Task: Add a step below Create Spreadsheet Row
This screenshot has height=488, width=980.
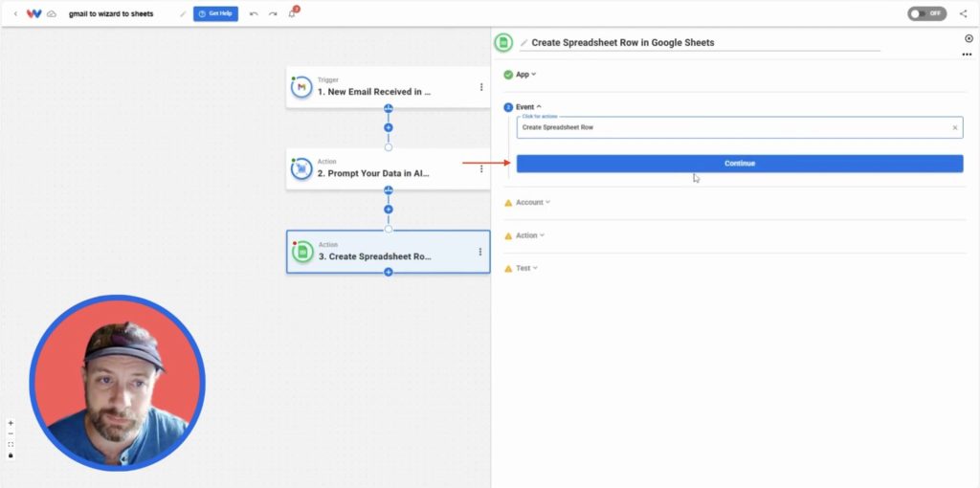Action: coord(389,272)
